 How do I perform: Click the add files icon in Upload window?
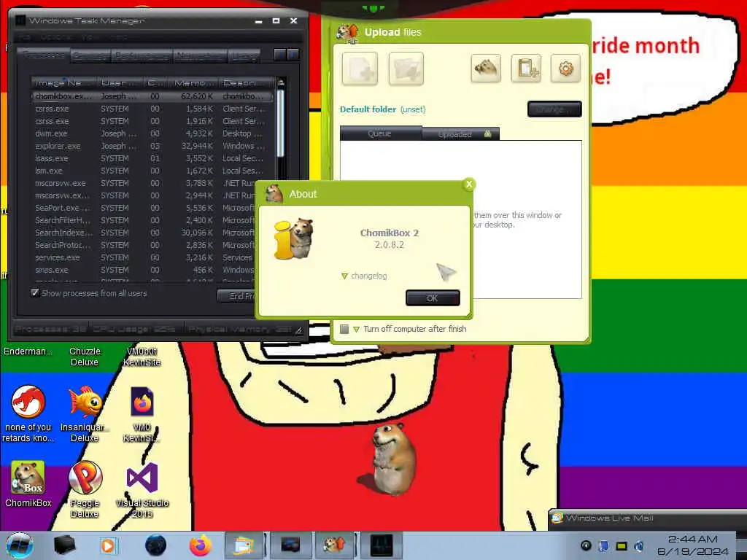(360, 69)
